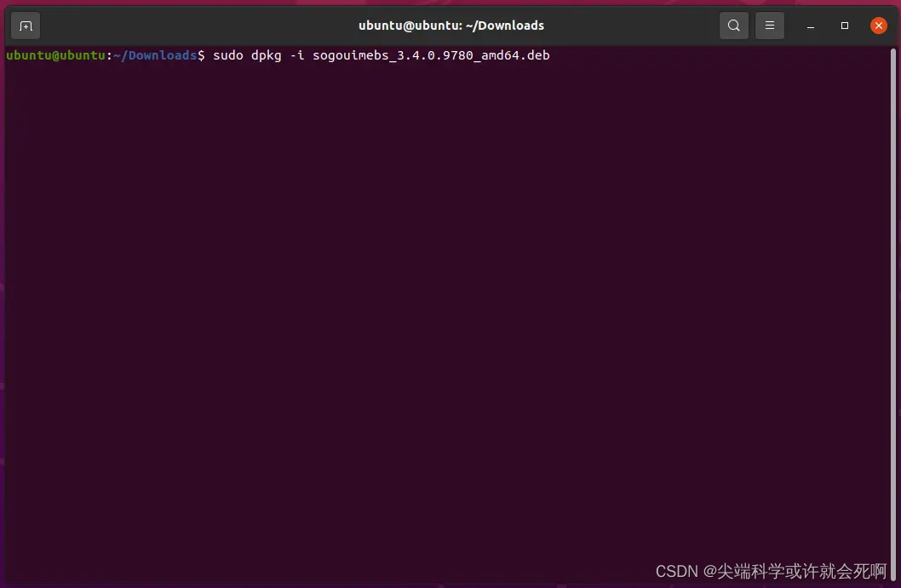Maximize the terminal window
Screen dimensions: 901x588
tap(844, 26)
